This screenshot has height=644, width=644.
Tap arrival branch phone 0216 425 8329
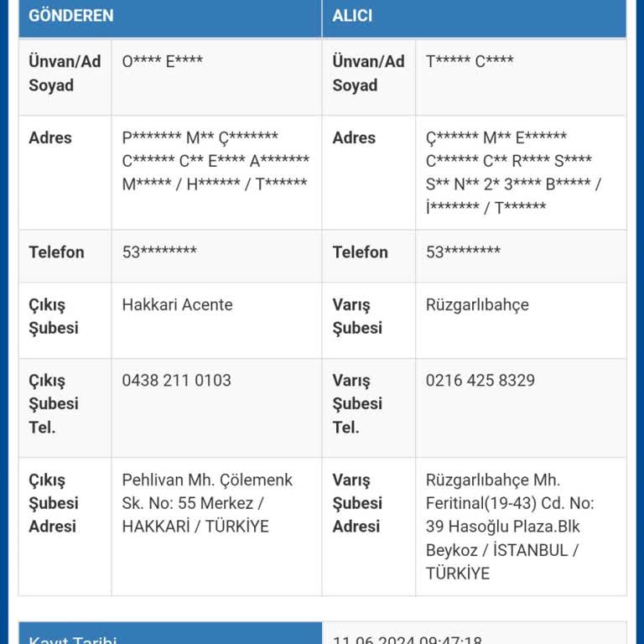click(x=480, y=381)
